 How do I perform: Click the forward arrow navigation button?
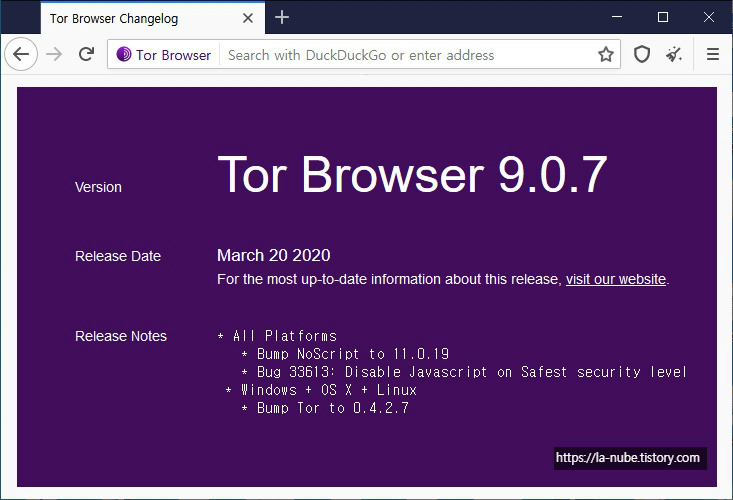click(x=54, y=55)
